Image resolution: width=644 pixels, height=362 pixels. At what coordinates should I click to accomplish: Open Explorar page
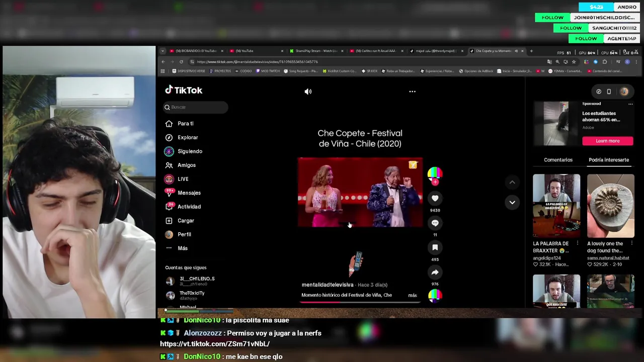pos(182,137)
